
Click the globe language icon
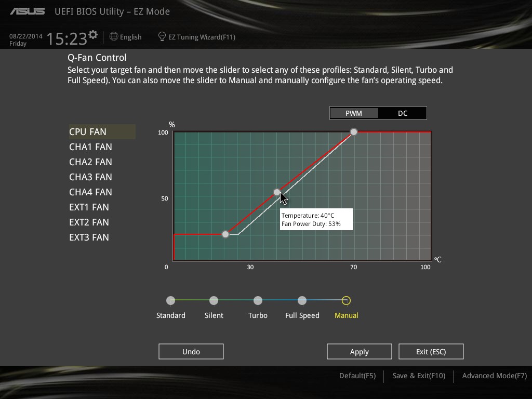[x=114, y=36]
